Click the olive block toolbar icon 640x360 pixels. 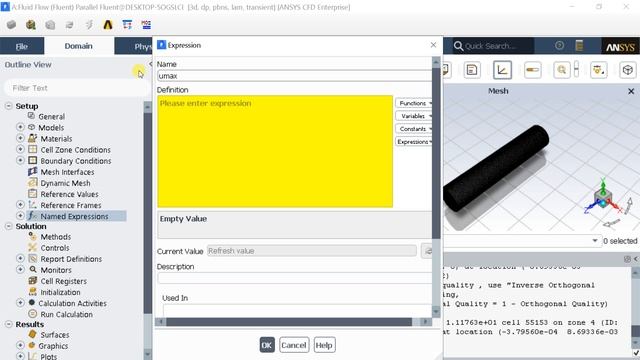[31, 25]
